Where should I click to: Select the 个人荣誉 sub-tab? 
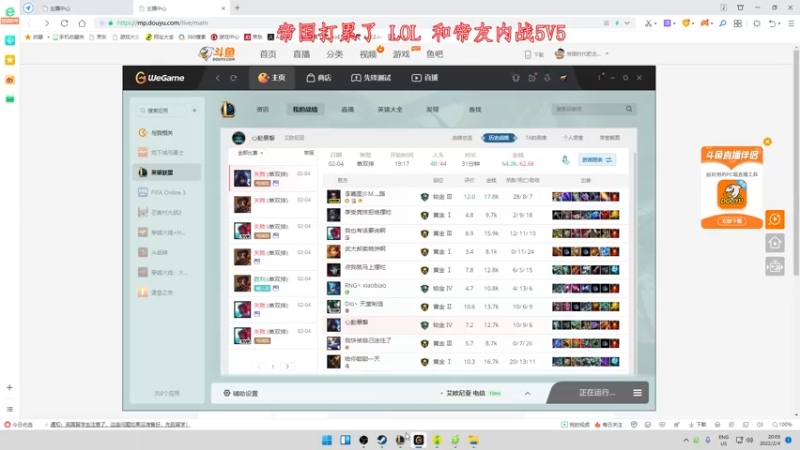(x=572, y=138)
